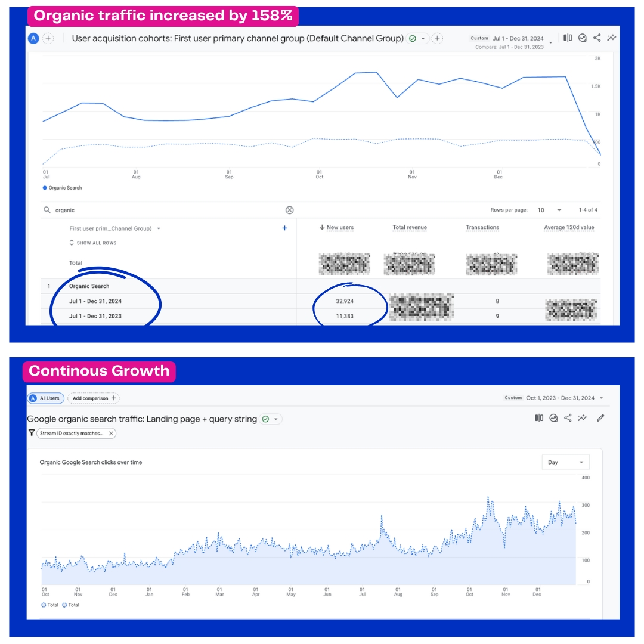The height and width of the screenshot is (644, 644).
Task: Click the compare view icon in the top report
Action: (568, 38)
